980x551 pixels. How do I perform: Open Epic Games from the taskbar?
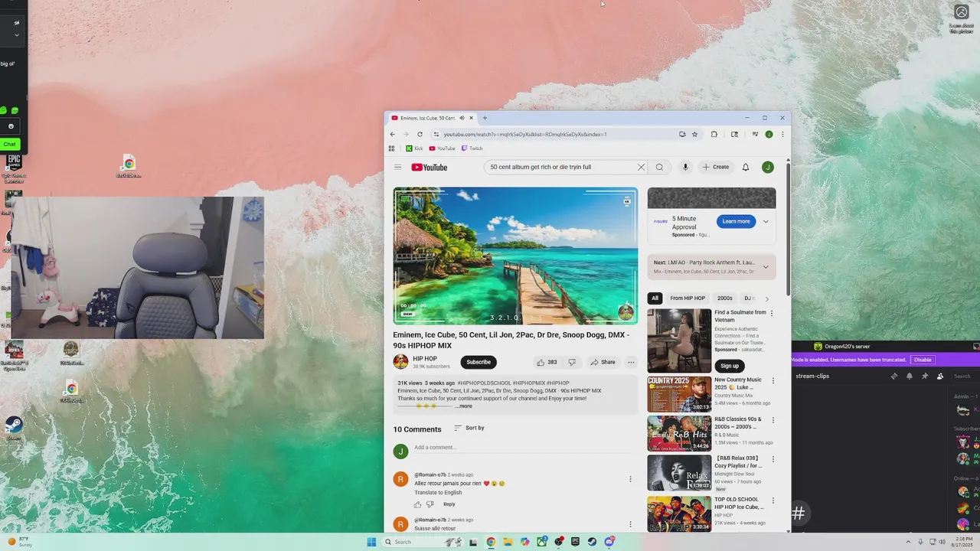coord(575,542)
